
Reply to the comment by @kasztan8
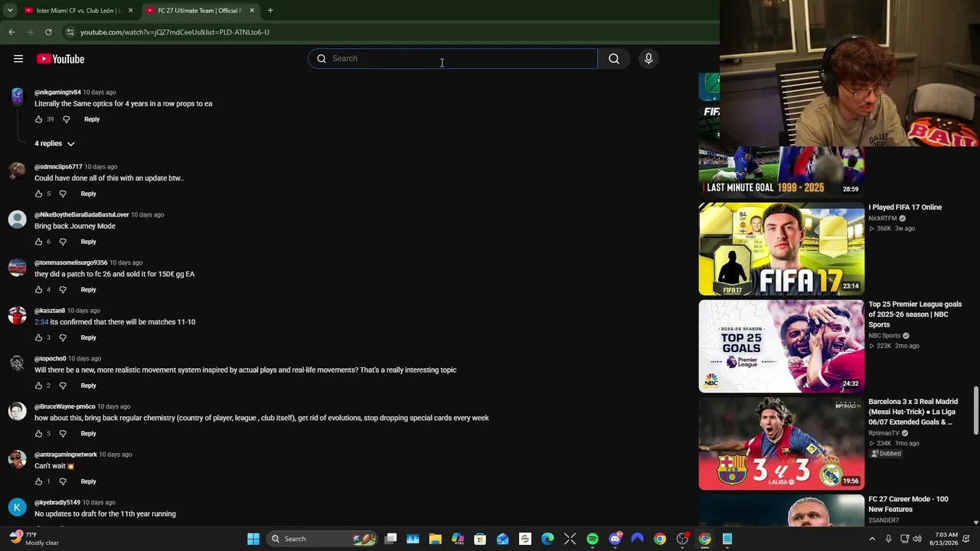tap(89, 337)
